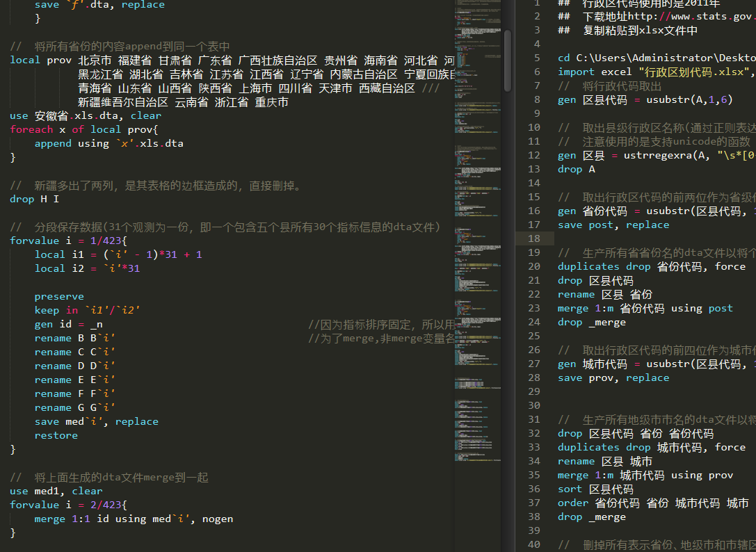Click the minimap preview of the left editor
The width and height of the screenshot is (756, 552).
click(478, 209)
